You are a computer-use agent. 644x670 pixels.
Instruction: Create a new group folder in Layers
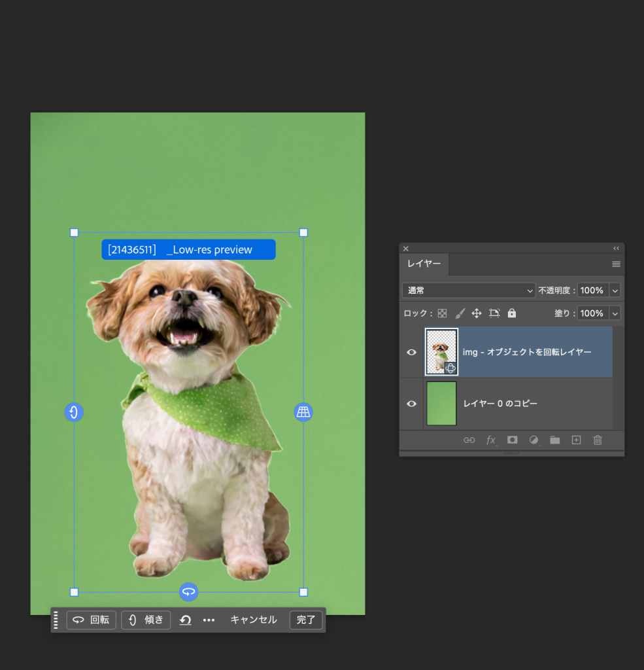pyautogui.click(x=555, y=440)
